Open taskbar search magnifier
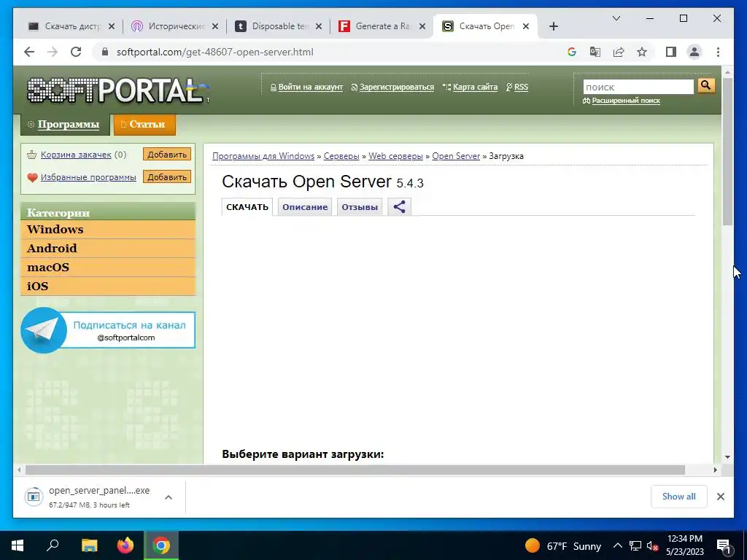 tap(53, 545)
